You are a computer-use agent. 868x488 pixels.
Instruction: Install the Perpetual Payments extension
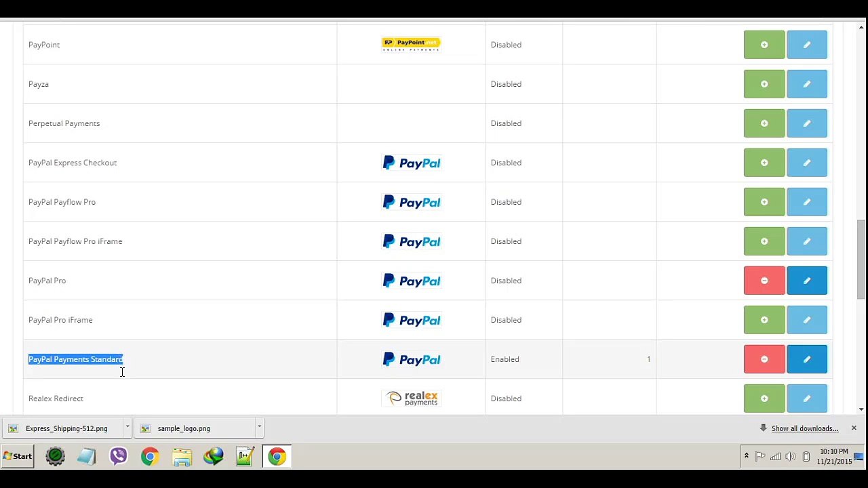point(764,123)
